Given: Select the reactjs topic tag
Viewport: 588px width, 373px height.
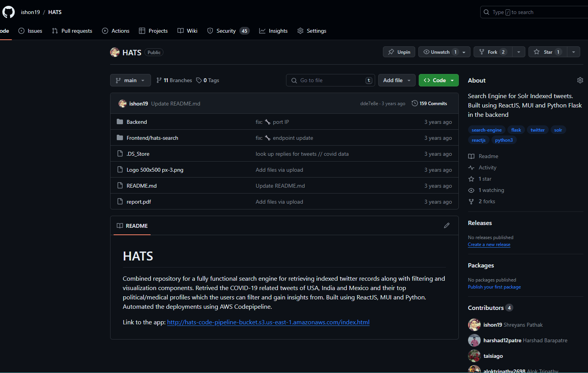Looking at the screenshot, I should (478, 140).
